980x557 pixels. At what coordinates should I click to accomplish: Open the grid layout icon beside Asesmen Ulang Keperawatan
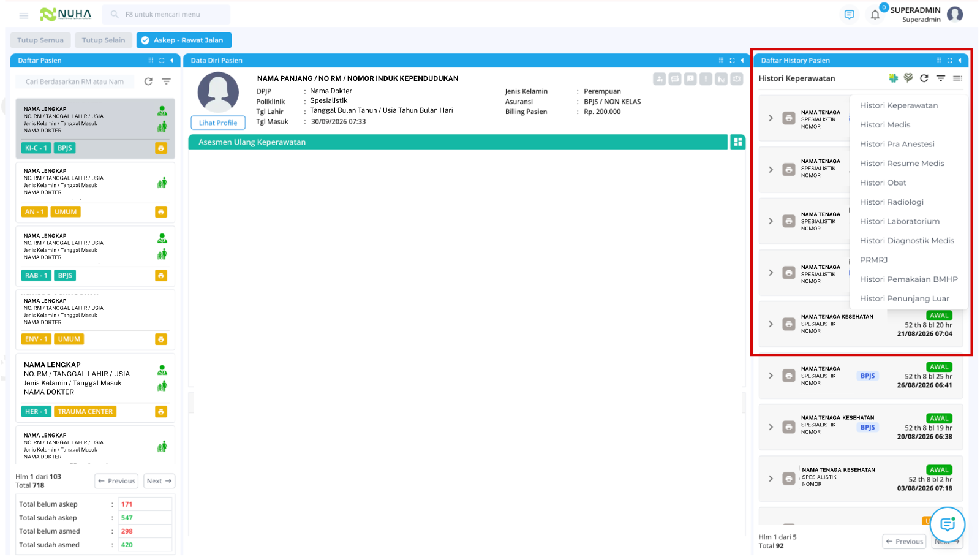[x=737, y=142]
